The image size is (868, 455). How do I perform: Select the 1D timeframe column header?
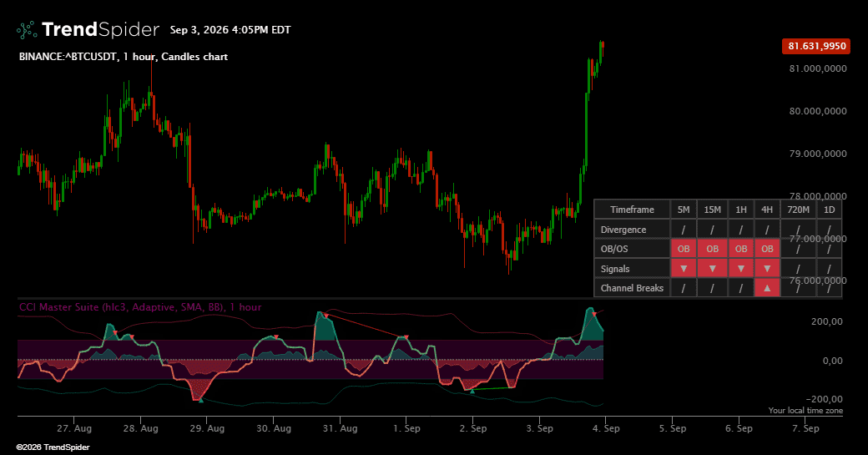click(830, 210)
